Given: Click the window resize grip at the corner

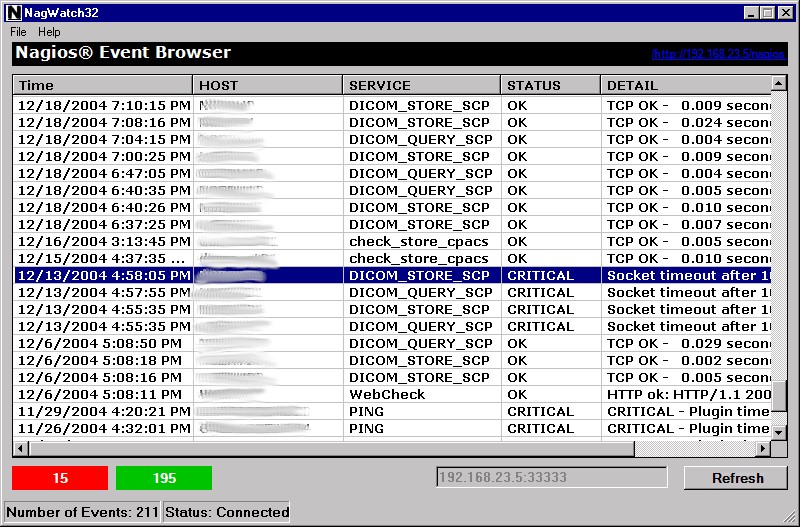Looking at the screenshot, I should [x=791, y=517].
